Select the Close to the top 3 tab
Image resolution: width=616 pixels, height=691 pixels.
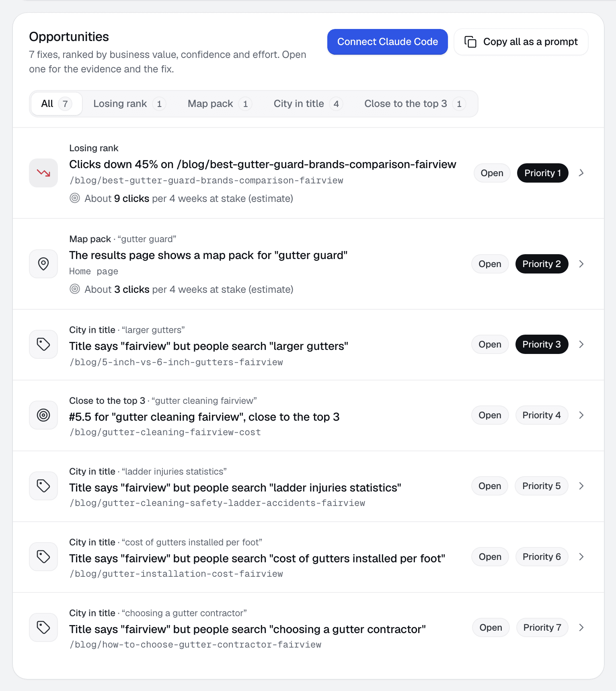tap(415, 104)
